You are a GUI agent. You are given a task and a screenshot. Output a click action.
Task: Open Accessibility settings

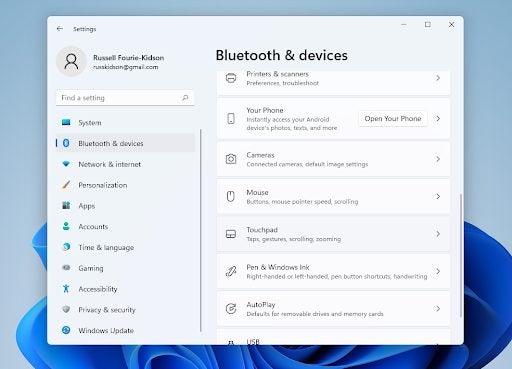coord(125,289)
